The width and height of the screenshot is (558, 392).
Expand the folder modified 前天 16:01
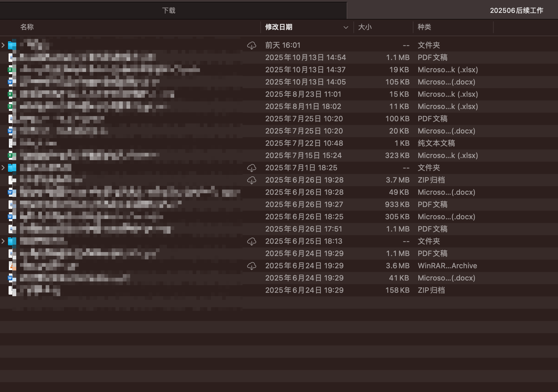pyautogui.click(x=3, y=45)
